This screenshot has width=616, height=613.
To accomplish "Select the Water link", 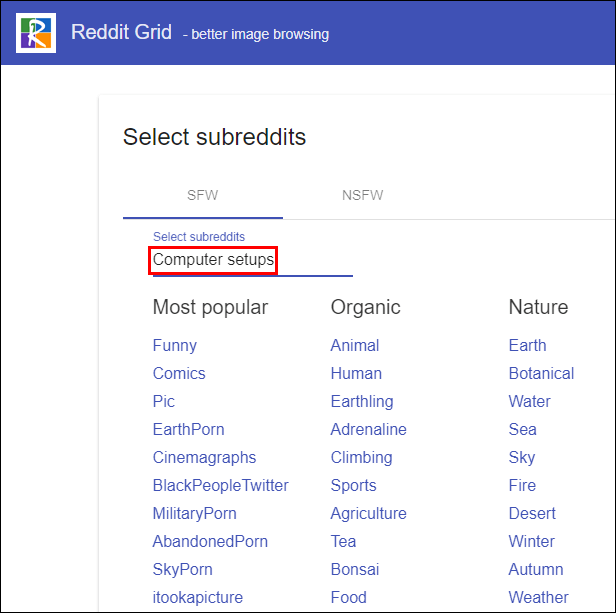I will click(530, 402).
